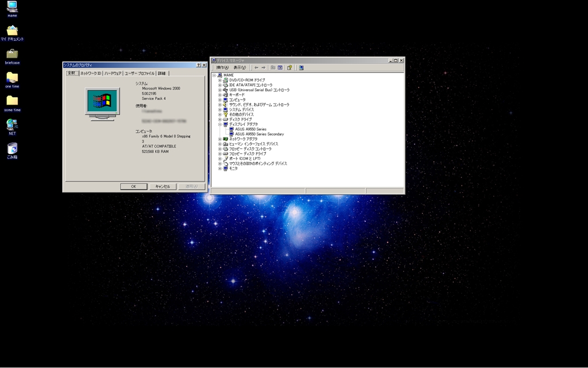Viewport: 588px width, 368px height.
Task: Select the NET network desktop icon
Action: (12, 125)
